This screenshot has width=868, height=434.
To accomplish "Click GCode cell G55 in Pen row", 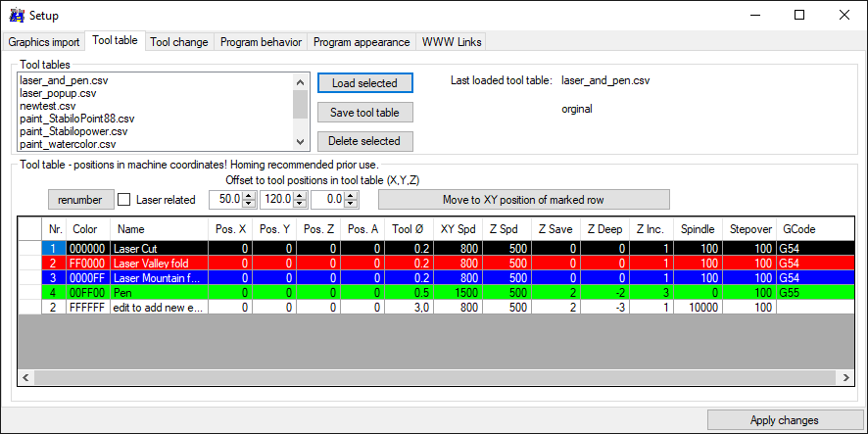I will (x=815, y=292).
